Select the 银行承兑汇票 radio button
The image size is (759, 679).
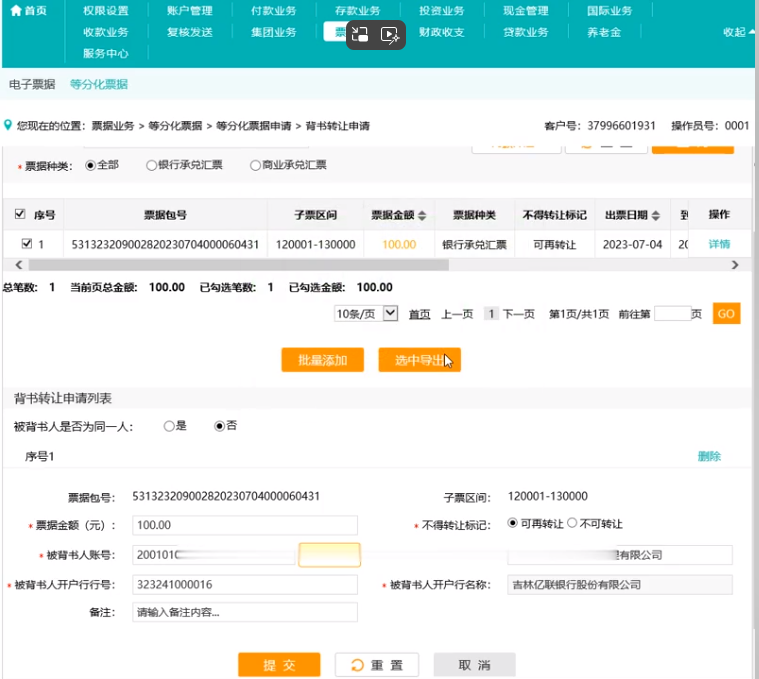(x=151, y=165)
